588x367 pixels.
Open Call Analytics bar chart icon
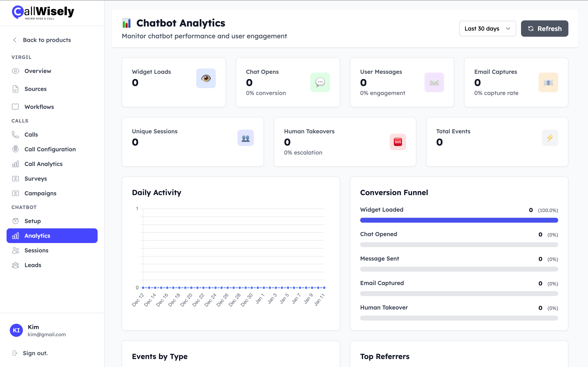pos(16,164)
